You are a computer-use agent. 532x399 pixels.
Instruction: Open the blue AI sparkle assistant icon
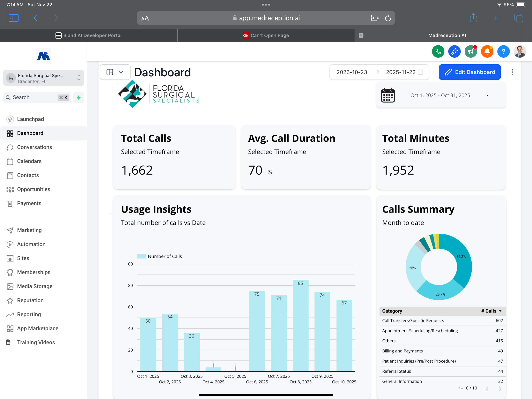tap(454, 51)
